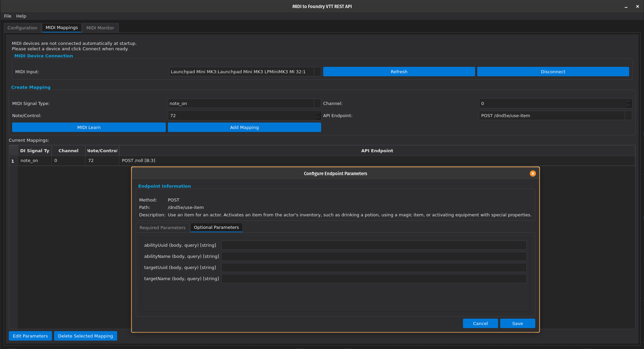Image resolution: width=644 pixels, height=349 pixels.
Task: Click Edit Parameters
Action: click(30, 336)
